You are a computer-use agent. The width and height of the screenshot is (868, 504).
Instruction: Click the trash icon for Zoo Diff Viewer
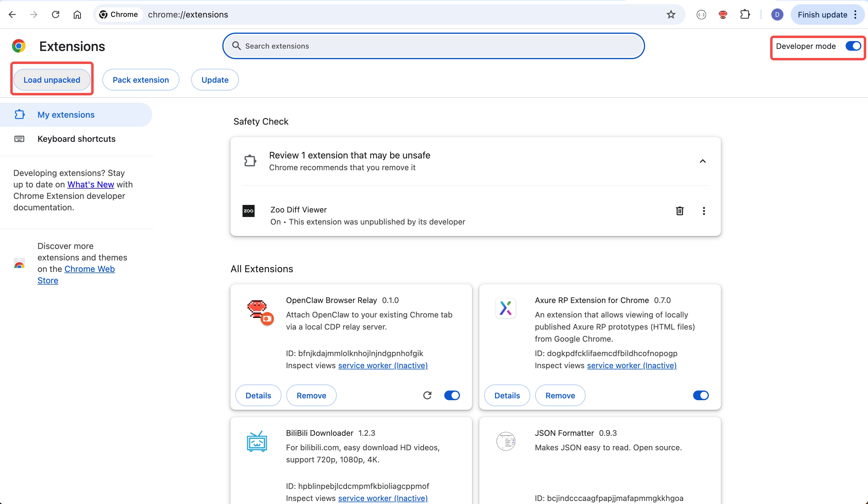[679, 211]
